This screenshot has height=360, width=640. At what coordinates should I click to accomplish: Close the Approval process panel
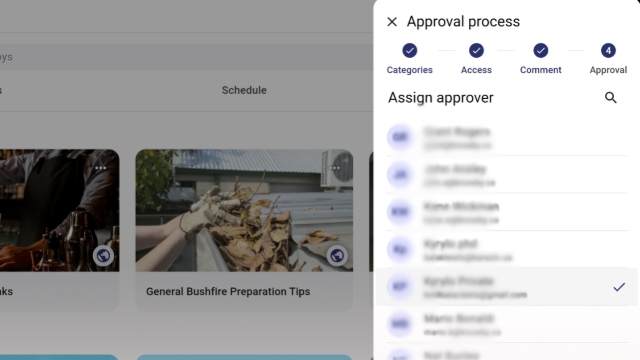pyautogui.click(x=392, y=22)
